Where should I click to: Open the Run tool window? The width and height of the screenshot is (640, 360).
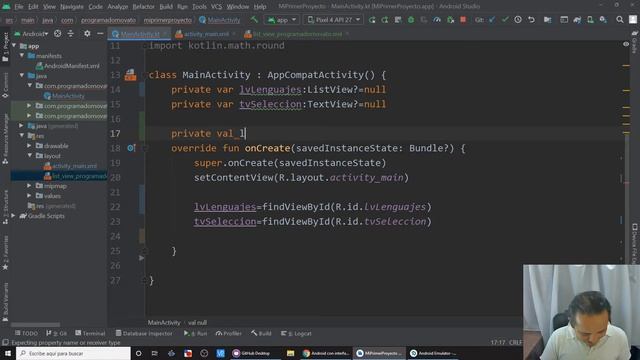(x=196, y=333)
